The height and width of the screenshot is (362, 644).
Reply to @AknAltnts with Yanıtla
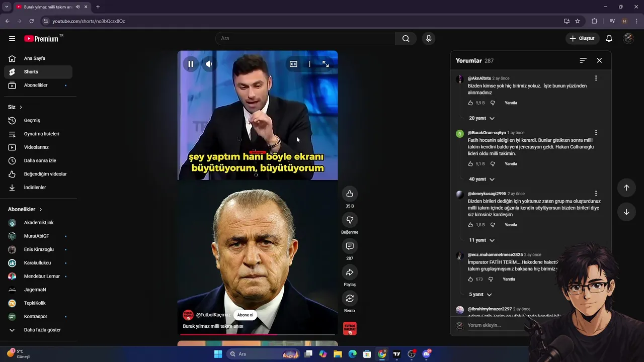tap(511, 103)
